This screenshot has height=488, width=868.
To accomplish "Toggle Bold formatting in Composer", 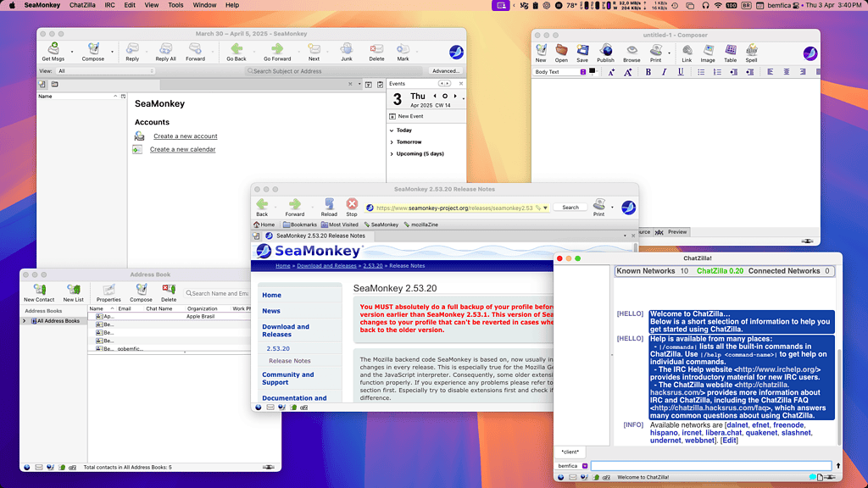I will pyautogui.click(x=648, y=72).
